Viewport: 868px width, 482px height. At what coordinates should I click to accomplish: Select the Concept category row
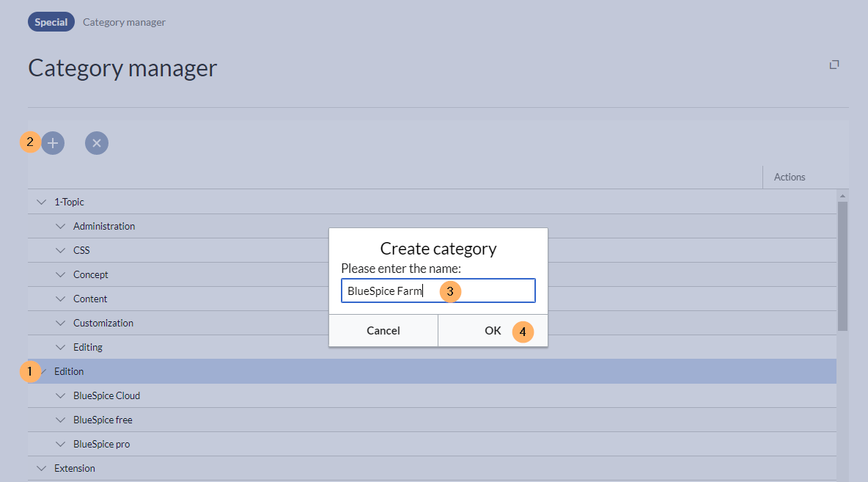tap(91, 274)
